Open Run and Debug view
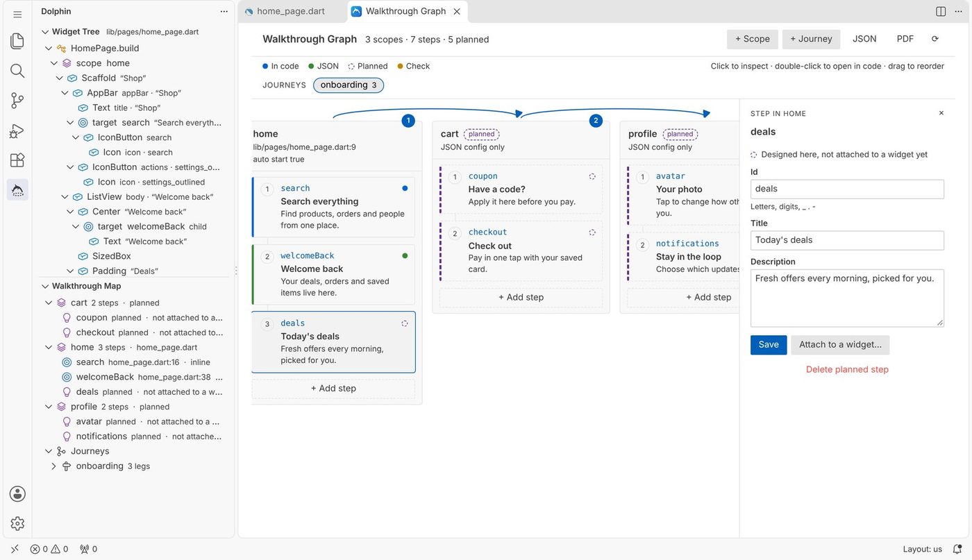This screenshot has width=972, height=560. pyautogui.click(x=17, y=130)
